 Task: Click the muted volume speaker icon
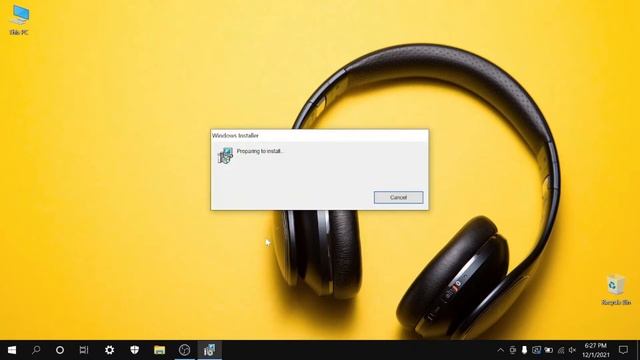pyautogui.click(x=573, y=350)
